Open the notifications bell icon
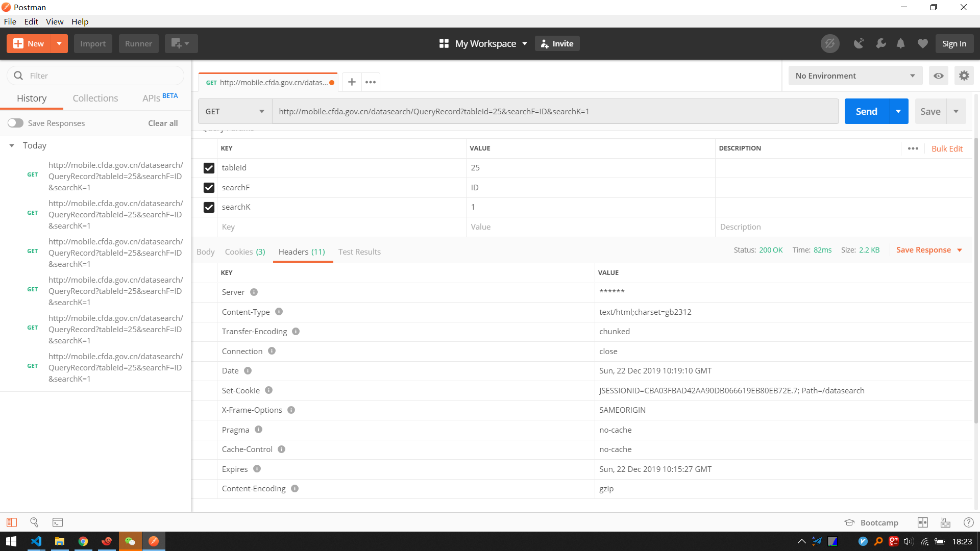This screenshot has width=980, height=551. pos(901,44)
